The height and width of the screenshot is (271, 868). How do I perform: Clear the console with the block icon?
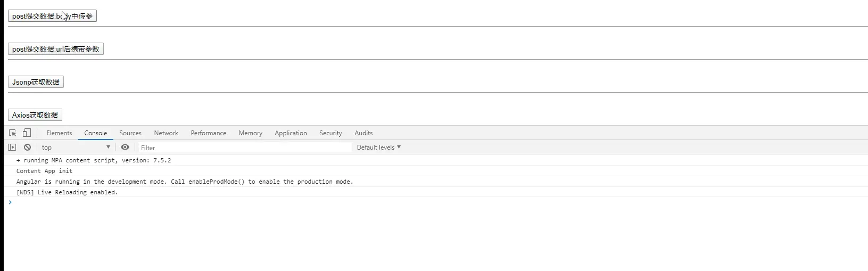point(27,147)
